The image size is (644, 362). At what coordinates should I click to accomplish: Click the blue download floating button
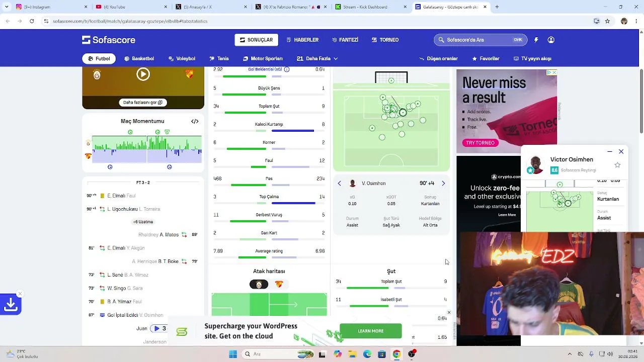(x=11, y=304)
